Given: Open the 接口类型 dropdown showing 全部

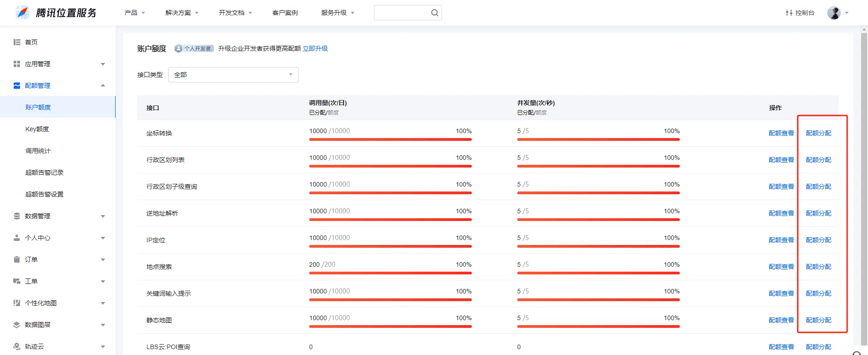Looking at the screenshot, I should click(233, 75).
